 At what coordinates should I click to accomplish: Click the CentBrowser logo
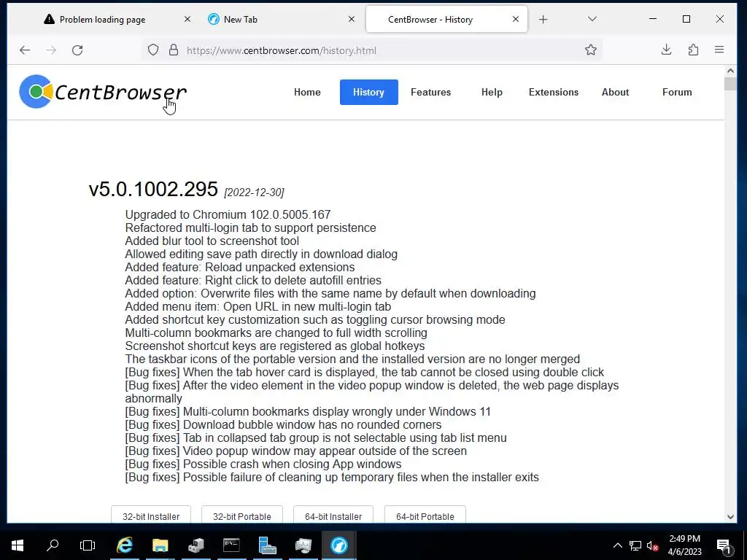point(103,91)
